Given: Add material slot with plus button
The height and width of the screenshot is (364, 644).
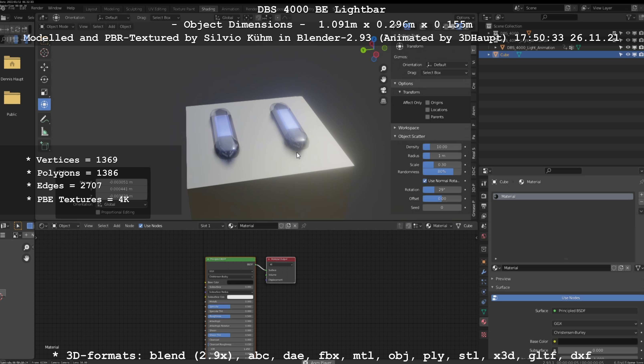Looking at the screenshot, I should click(x=641, y=195).
